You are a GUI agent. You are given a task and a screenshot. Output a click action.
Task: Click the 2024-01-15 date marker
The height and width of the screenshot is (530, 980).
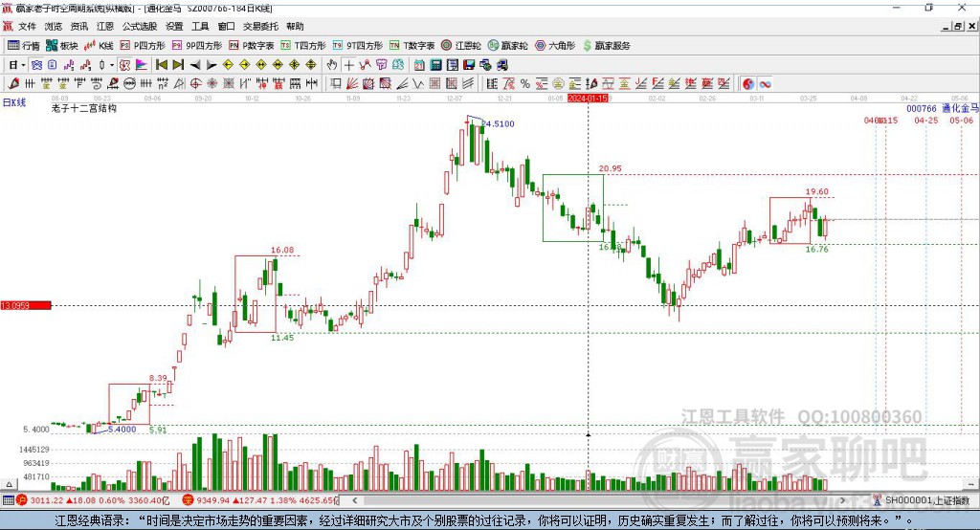point(589,99)
